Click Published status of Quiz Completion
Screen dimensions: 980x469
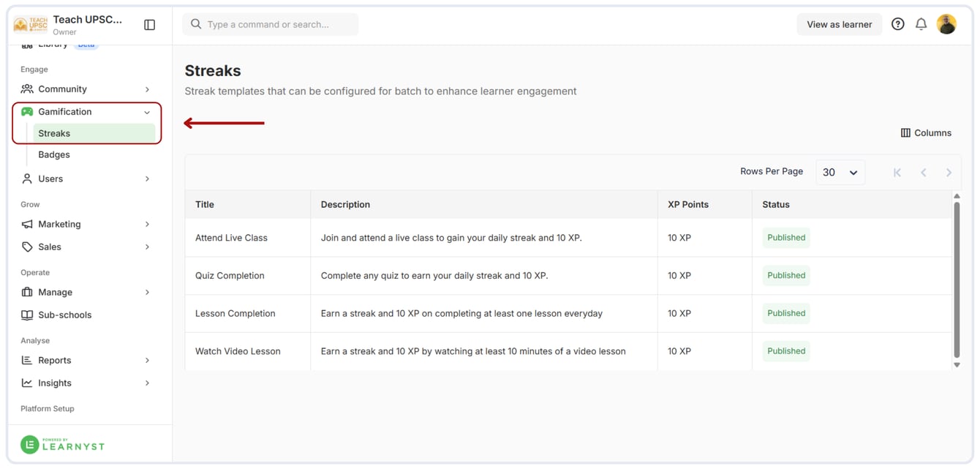(786, 276)
